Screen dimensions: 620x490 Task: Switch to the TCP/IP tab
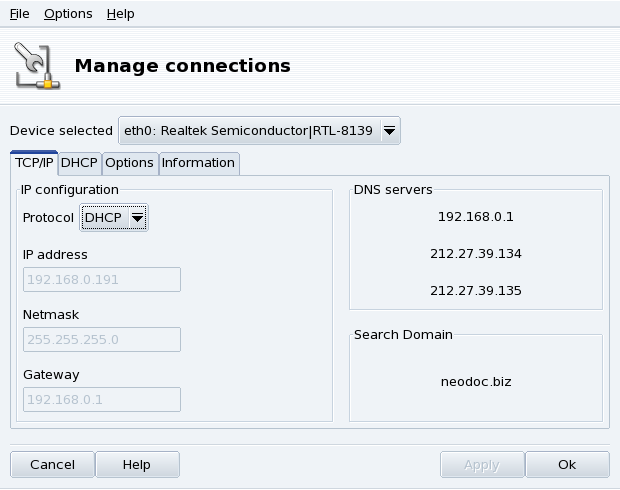pos(34,162)
